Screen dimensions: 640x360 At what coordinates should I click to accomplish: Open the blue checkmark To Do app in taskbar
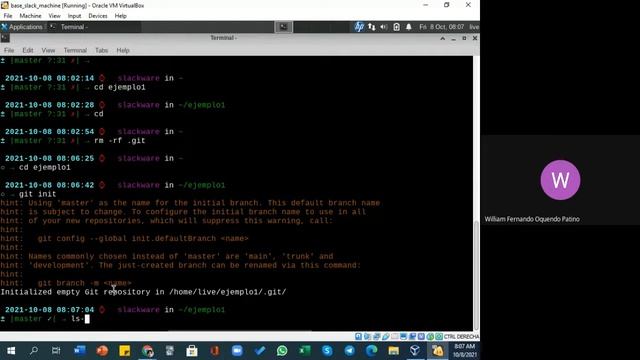pyautogui.click(x=260, y=351)
